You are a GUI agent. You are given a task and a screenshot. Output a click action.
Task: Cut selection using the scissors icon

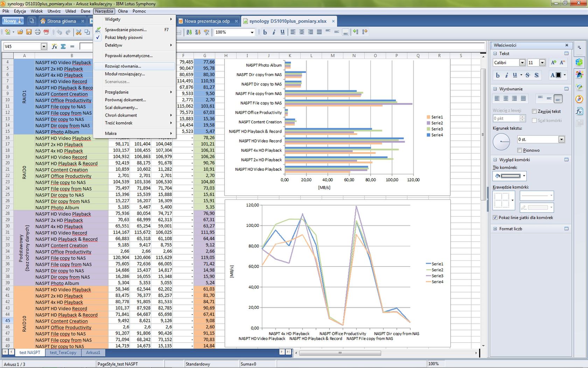78,32
